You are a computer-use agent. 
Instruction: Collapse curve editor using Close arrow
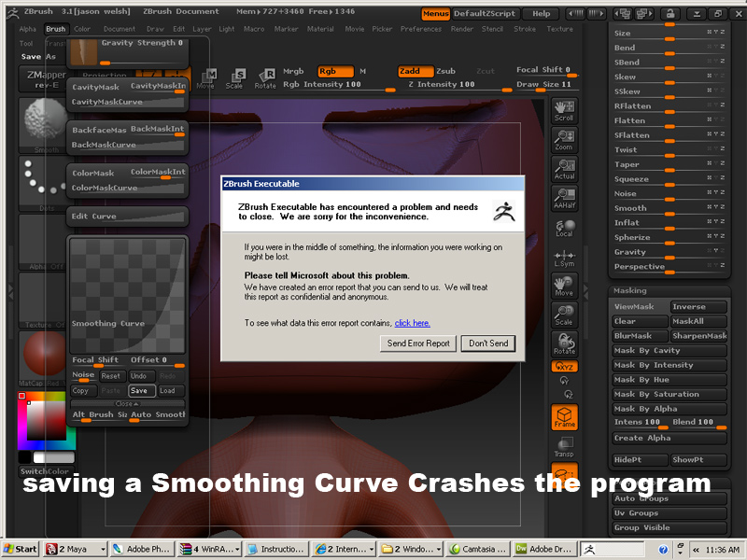(x=127, y=403)
